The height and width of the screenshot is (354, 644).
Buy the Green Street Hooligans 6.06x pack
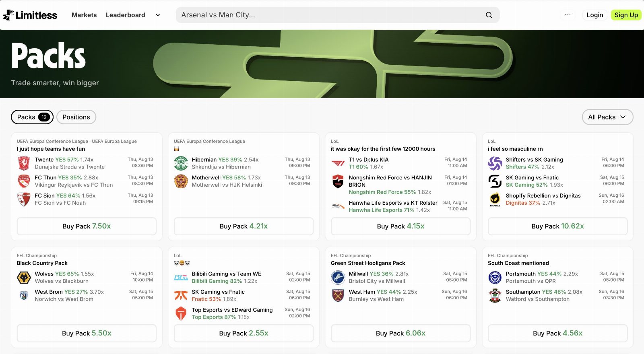click(400, 333)
